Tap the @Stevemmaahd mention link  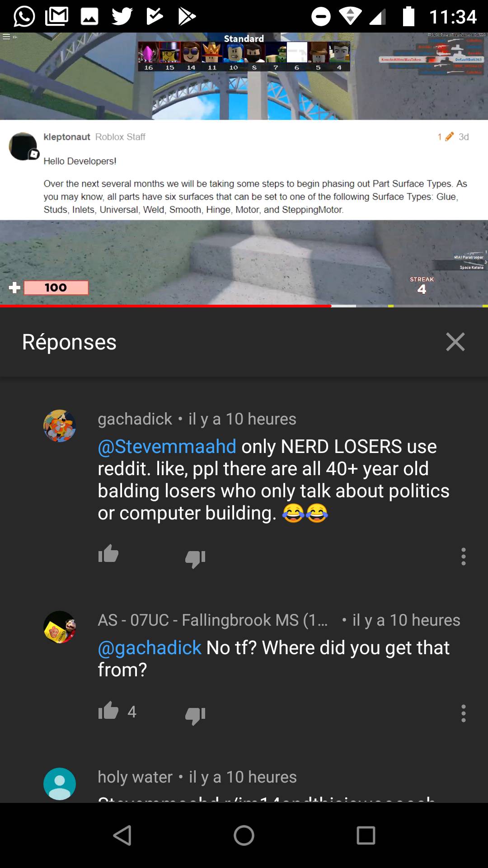coord(167,447)
